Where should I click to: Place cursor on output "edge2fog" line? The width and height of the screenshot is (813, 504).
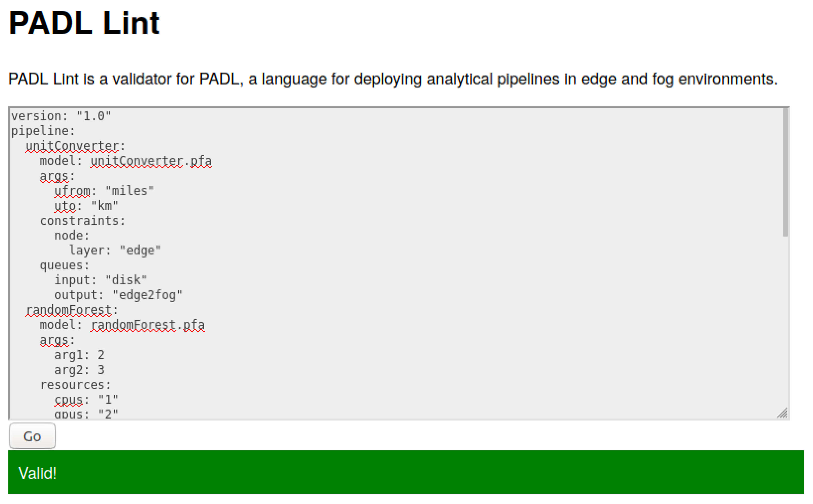(x=118, y=295)
